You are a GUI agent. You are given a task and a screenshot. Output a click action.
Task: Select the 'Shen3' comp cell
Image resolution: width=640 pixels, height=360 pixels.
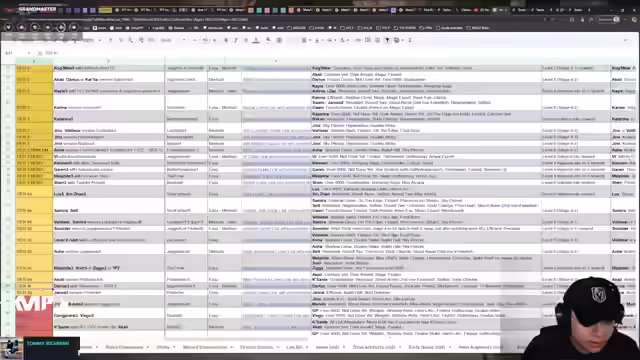point(109,182)
